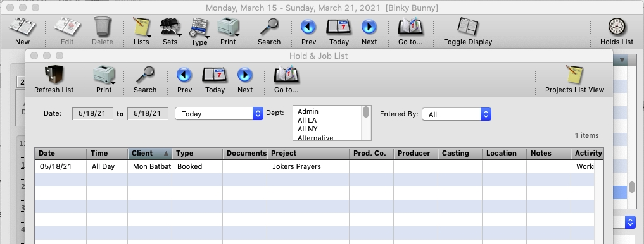Select All LA in Dept list
The image size is (644, 244).
click(x=307, y=120)
